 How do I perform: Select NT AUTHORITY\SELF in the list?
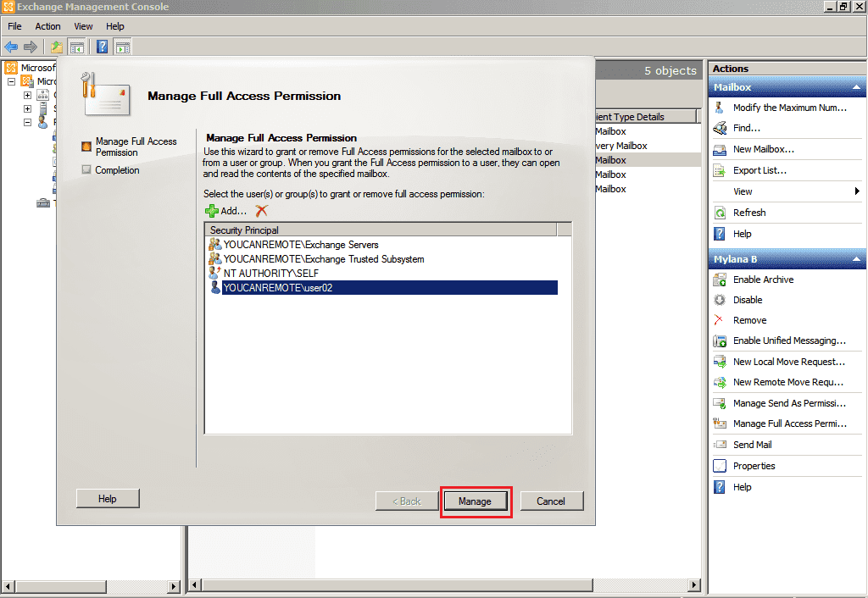point(264,274)
